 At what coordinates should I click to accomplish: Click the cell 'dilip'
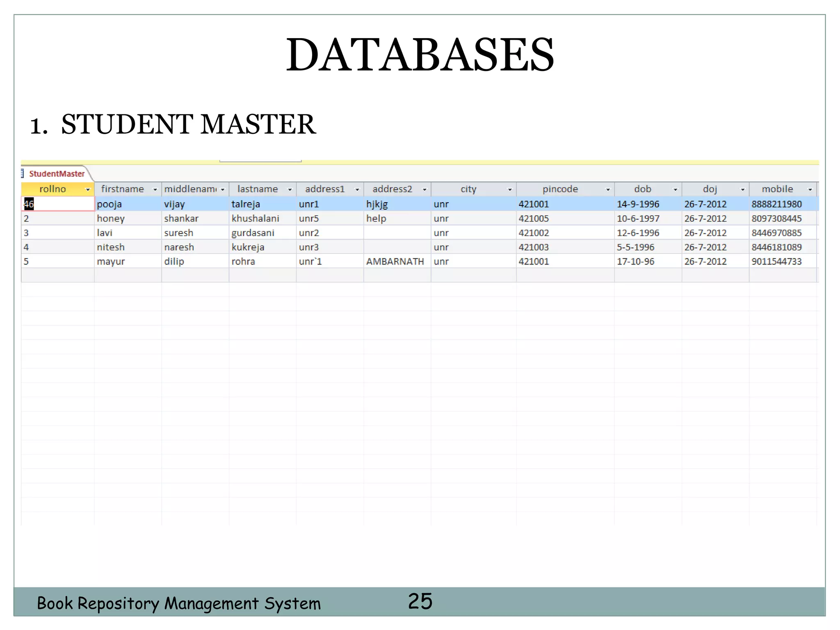[x=195, y=261]
